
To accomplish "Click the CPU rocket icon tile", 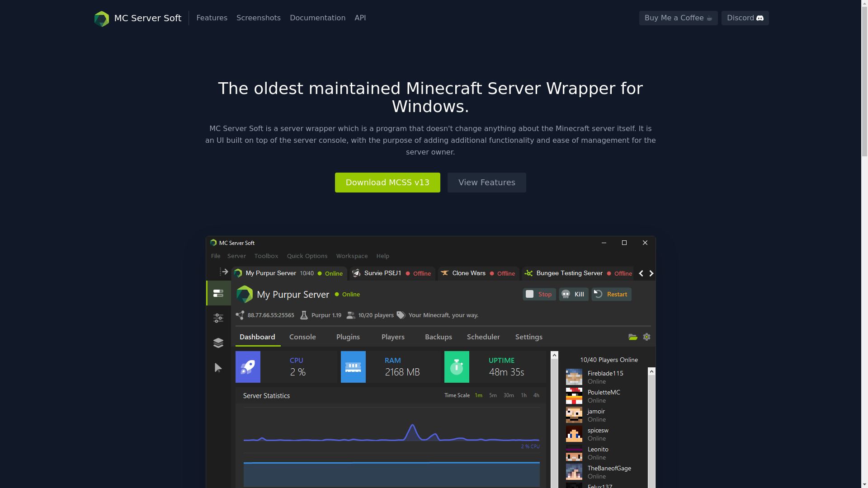I will click(x=248, y=367).
